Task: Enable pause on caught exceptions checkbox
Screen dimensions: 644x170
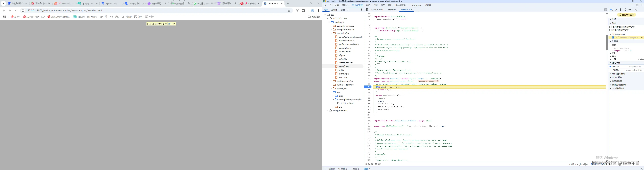Action: 610,30
